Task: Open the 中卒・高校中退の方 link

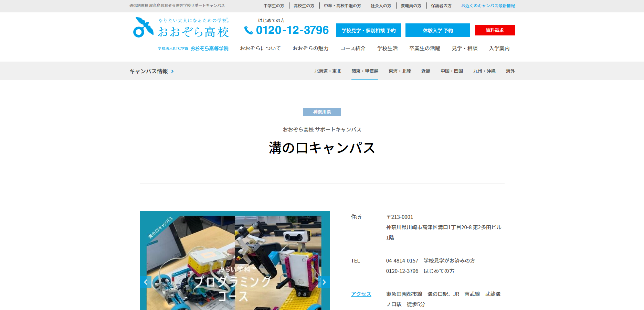Action: (342, 6)
